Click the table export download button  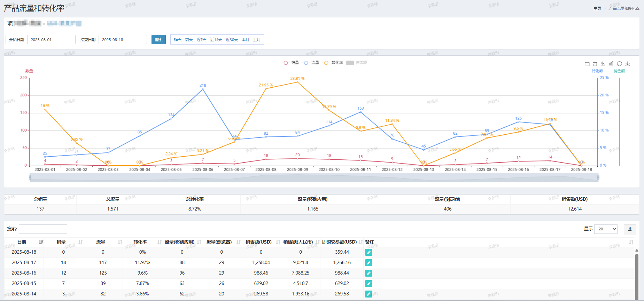(630, 229)
